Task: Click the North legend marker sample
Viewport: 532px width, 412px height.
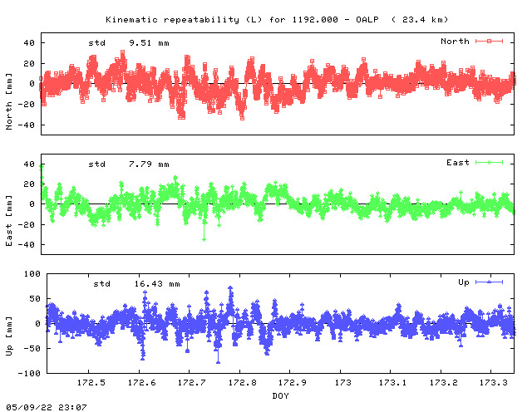Action: [x=489, y=41]
